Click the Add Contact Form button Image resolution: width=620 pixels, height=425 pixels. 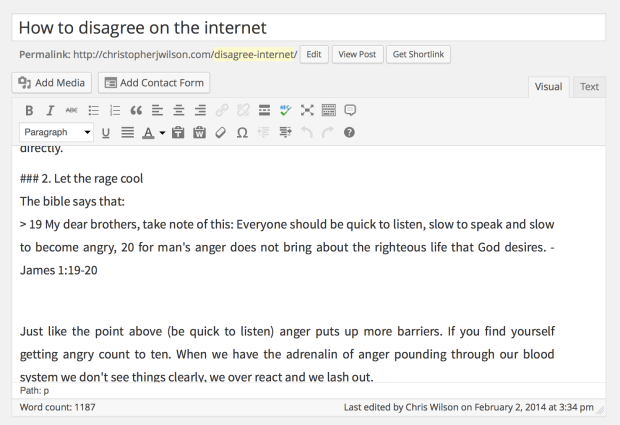(154, 83)
